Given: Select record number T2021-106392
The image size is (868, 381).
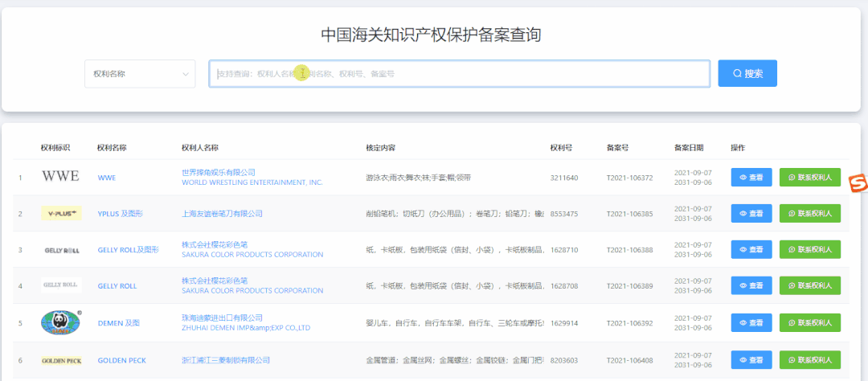Looking at the screenshot, I should pyautogui.click(x=629, y=323).
